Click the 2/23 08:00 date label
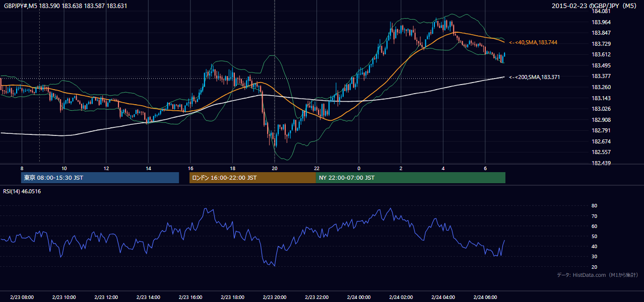The height and width of the screenshot is (302, 644). tap(22, 297)
